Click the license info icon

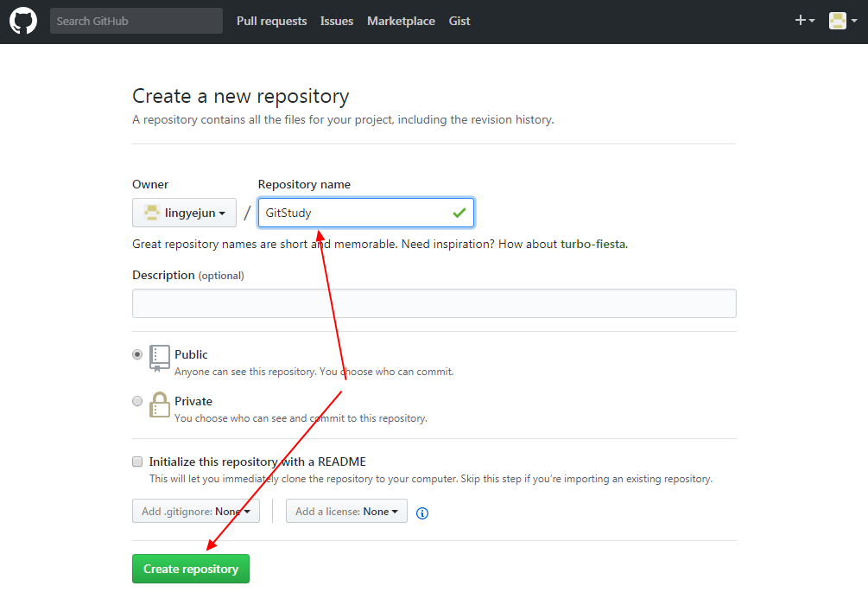pos(421,513)
